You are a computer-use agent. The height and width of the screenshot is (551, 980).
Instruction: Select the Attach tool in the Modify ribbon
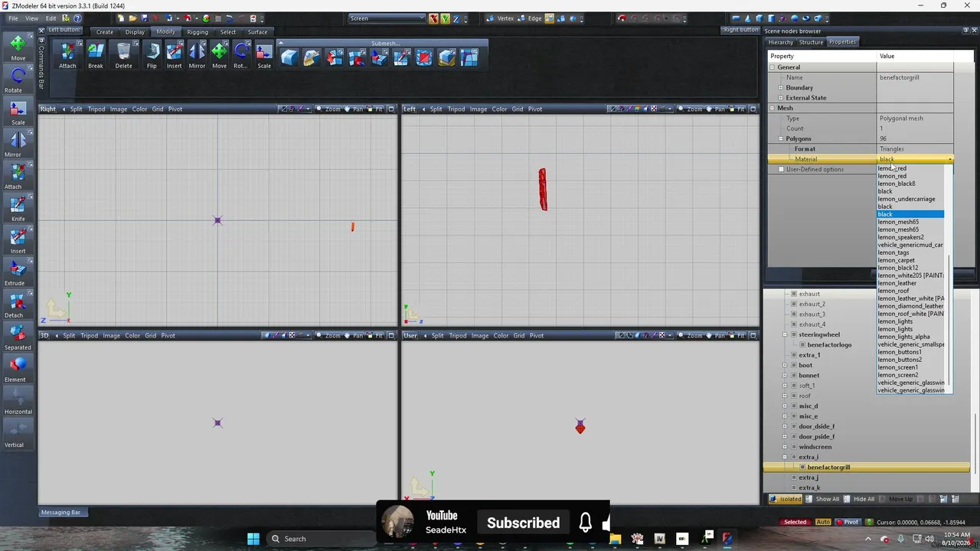tap(67, 55)
